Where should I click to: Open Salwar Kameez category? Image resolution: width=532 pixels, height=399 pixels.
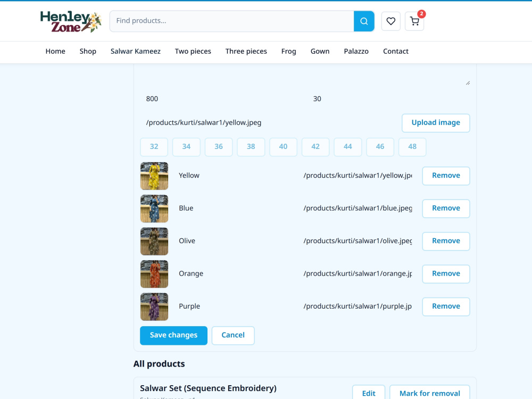pyautogui.click(x=135, y=51)
